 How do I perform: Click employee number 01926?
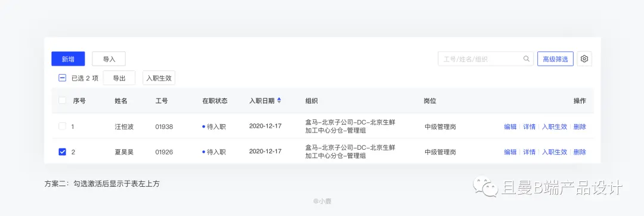(164, 152)
